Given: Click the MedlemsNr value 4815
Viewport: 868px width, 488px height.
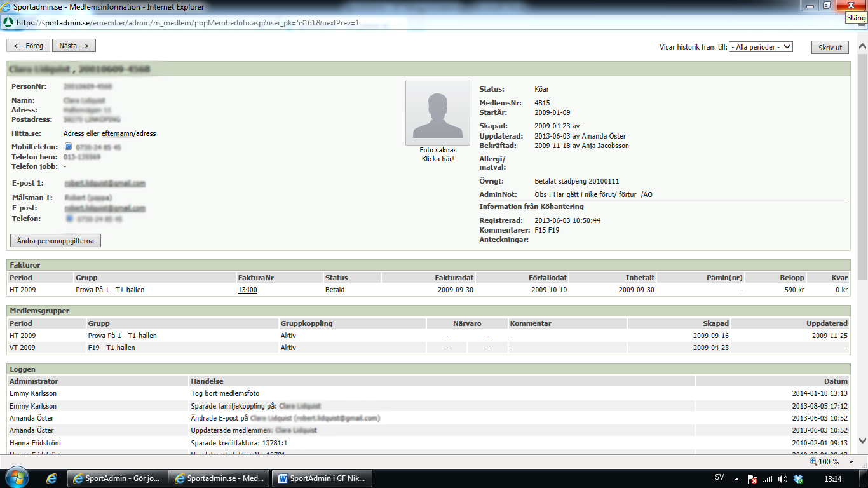Looking at the screenshot, I should click(542, 103).
